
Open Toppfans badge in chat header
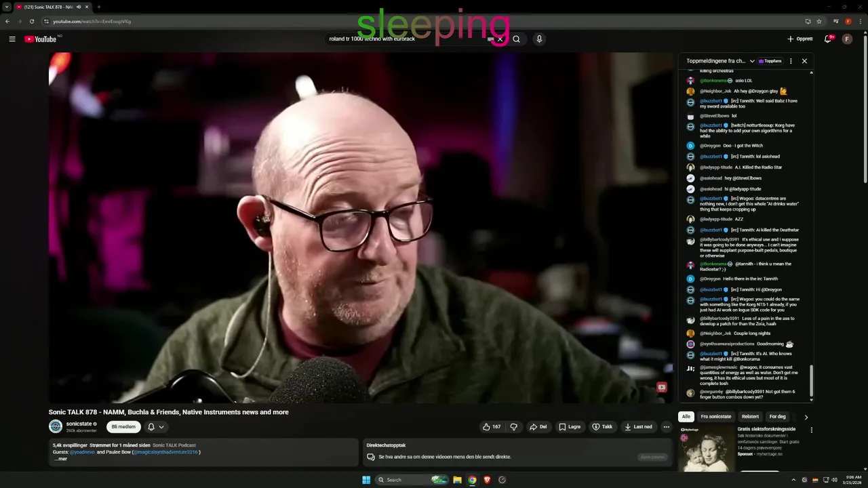click(x=770, y=61)
